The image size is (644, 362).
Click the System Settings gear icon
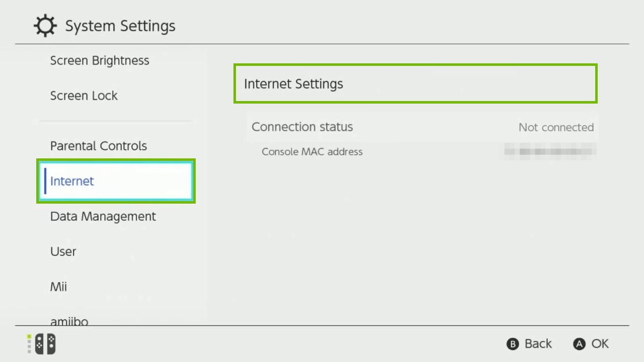point(45,25)
